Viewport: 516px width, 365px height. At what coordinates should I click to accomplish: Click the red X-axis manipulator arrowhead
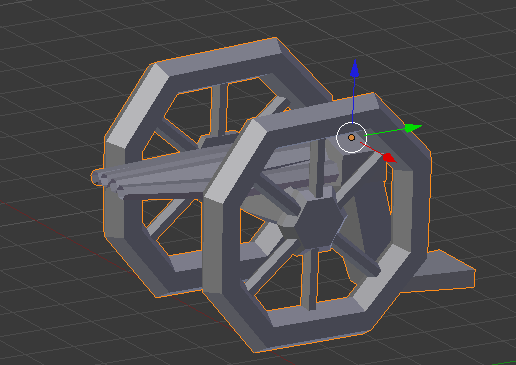(389, 158)
